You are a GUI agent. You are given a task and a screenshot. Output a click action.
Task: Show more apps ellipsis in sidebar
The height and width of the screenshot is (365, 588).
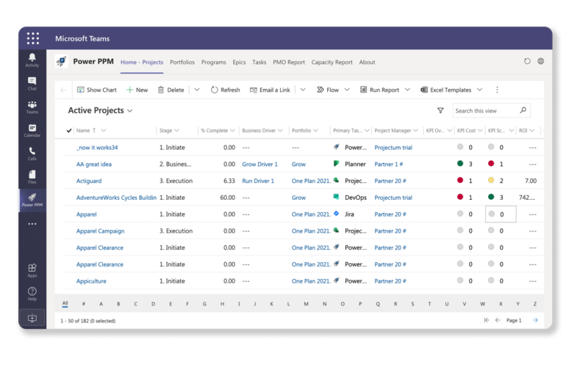32,224
